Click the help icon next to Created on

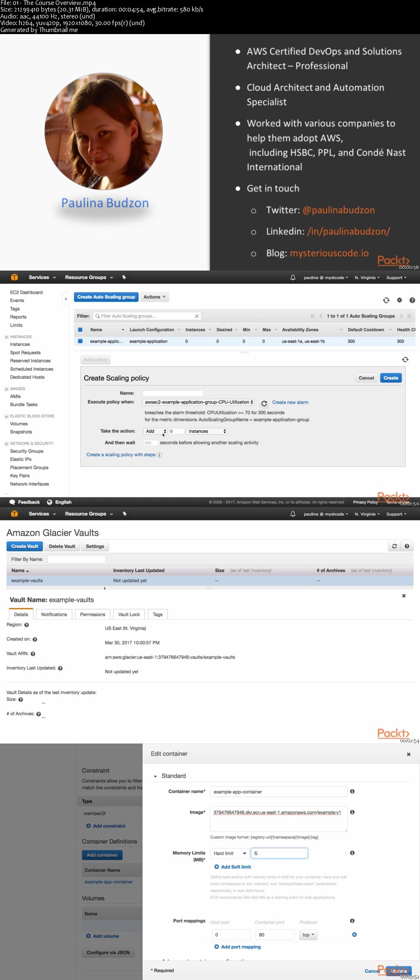pyautogui.click(x=35, y=639)
